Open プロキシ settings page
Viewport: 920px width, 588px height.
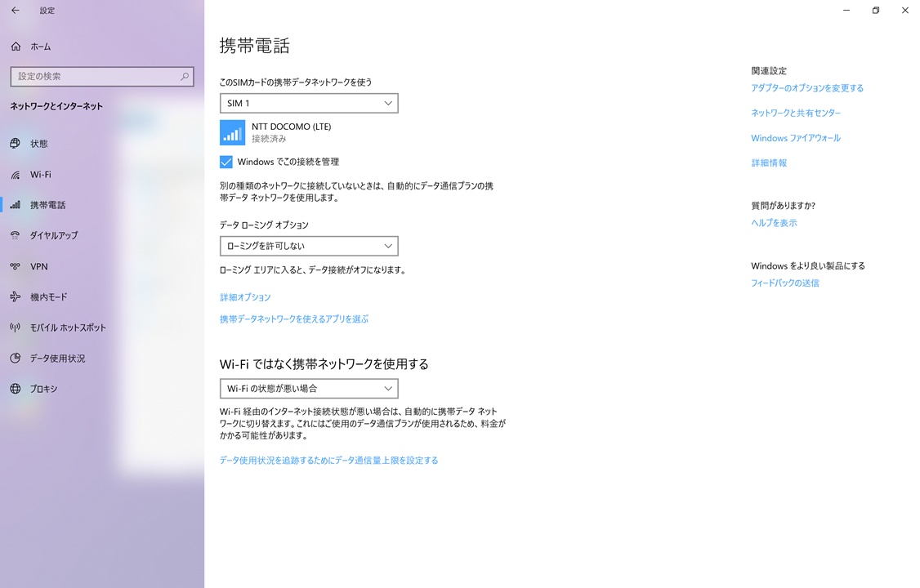click(102, 389)
